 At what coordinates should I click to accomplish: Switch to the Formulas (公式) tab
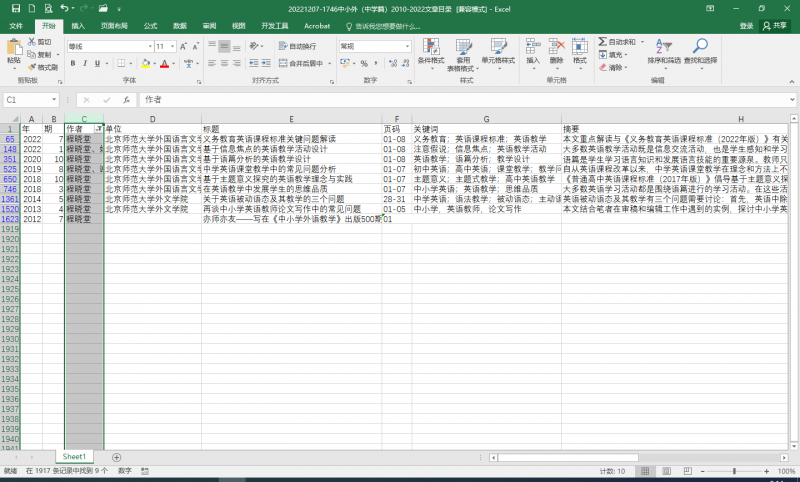[151, 26]
